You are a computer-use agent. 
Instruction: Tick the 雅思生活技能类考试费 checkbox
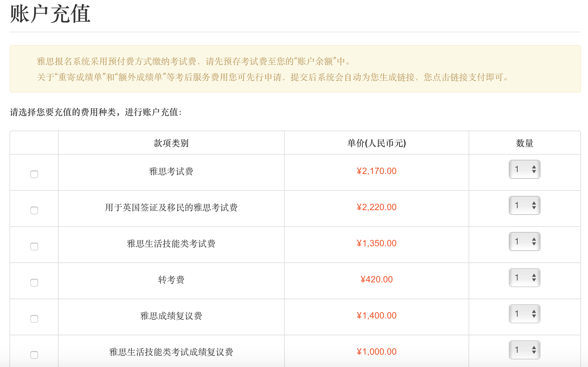pyautogui.click(x=34, y=247)
